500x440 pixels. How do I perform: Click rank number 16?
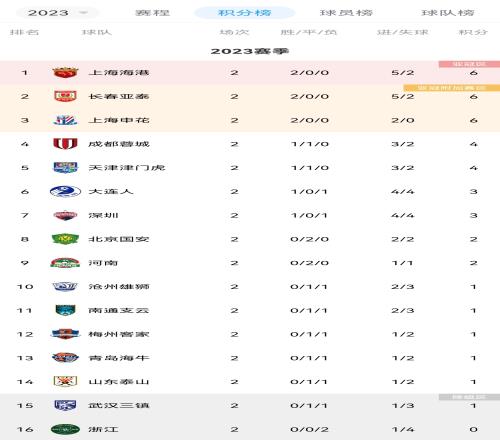point(25,429)
